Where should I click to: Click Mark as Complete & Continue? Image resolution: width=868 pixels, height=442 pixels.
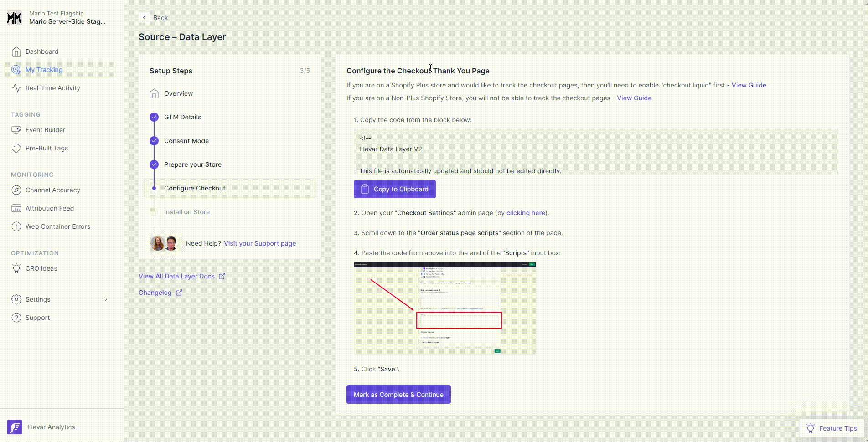point(398,395)
